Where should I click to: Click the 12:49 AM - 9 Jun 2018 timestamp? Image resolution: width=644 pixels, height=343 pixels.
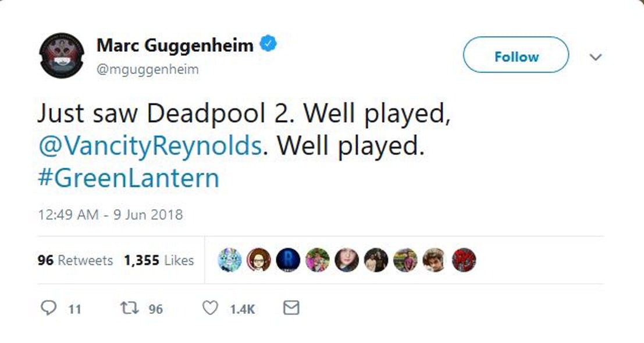click(110, 214)
